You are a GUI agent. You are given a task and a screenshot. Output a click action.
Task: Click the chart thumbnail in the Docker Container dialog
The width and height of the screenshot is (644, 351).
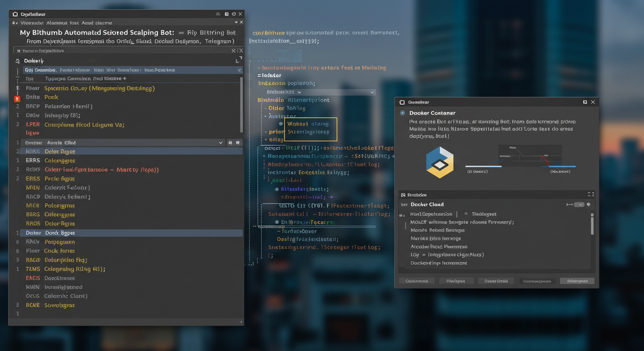coord(530,155)
